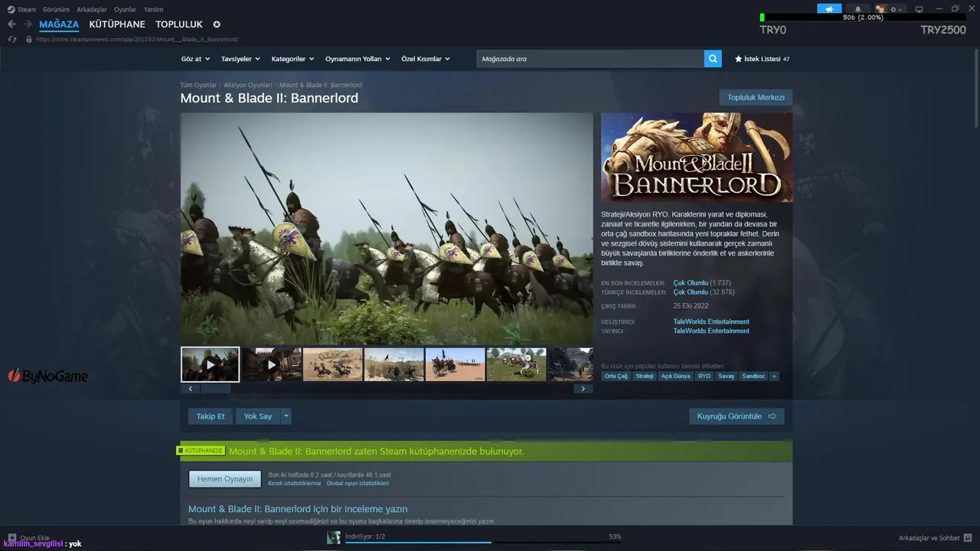Switch to the KÜTÜPHANE tab

click(117, 24)
